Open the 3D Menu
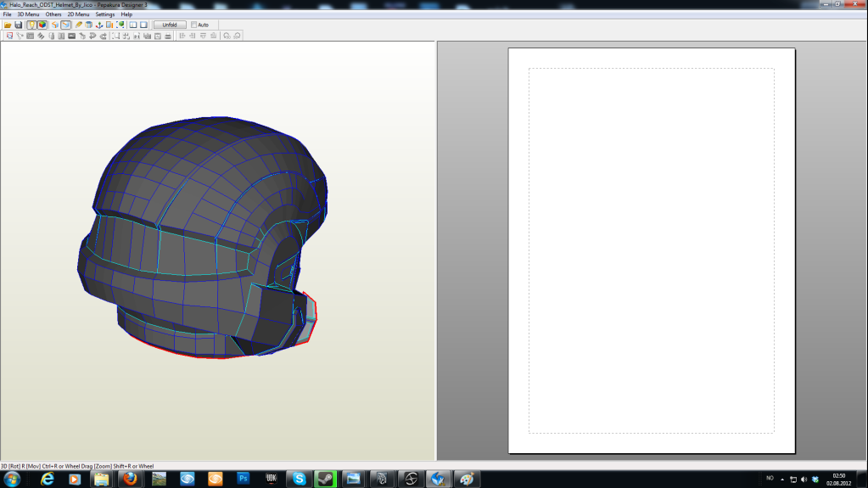 tap(28, 14)
